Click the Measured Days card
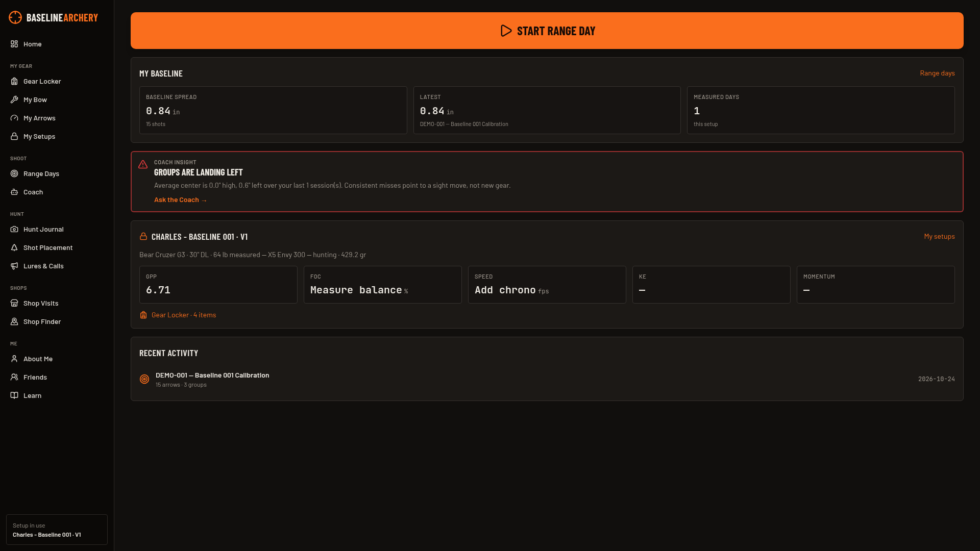 pos(821,110)
